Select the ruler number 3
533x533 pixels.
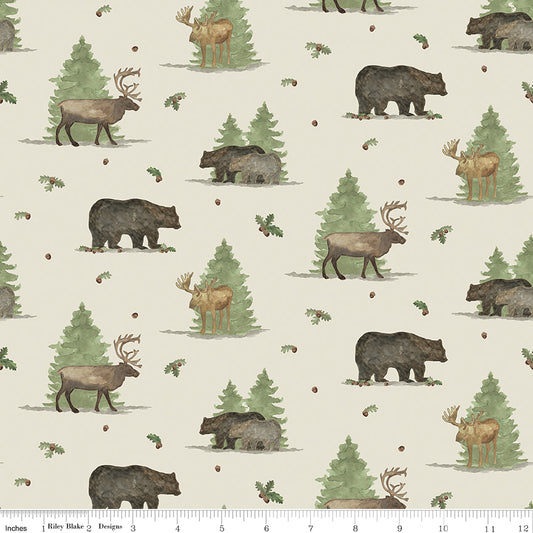click(133, 529)
